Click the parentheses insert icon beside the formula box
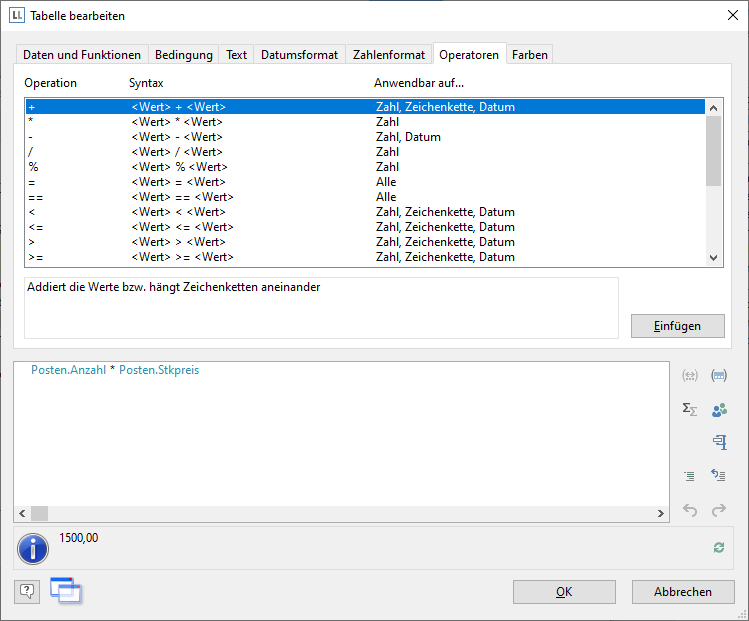The width and height of the screenshot is (749, 621). (x=689, y=376)
